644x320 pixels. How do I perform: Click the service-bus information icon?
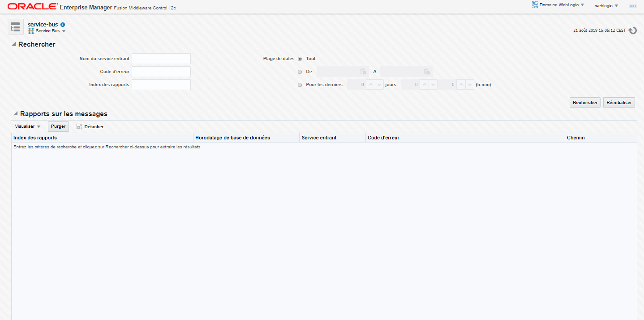click(x=63, y=25)
